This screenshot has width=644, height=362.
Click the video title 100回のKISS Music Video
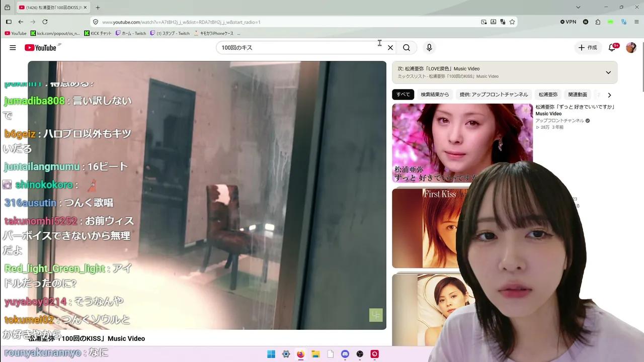pyautogui.click(x=87, y=339)
